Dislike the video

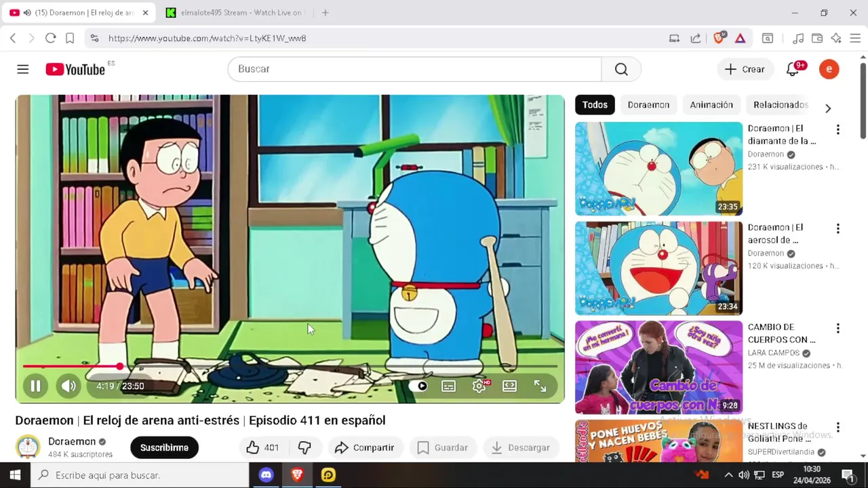(x=304, y=447)
